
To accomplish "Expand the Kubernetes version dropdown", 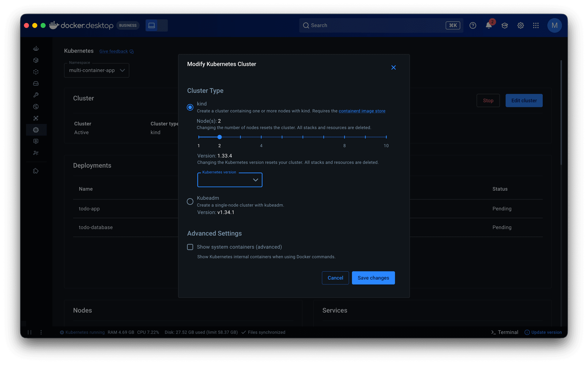I will [x=230, y=180].
